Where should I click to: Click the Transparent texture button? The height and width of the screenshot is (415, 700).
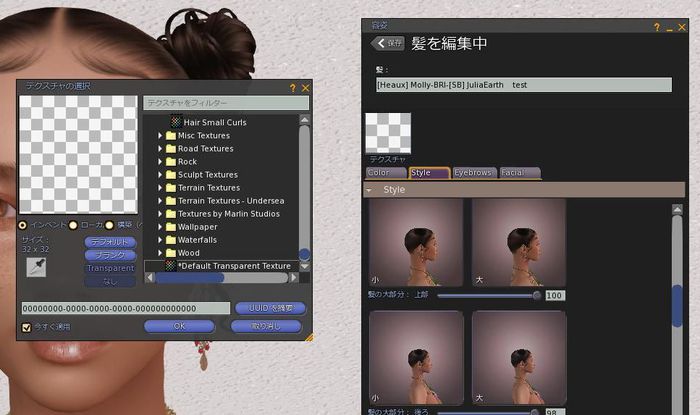click(x=110, y=268)
